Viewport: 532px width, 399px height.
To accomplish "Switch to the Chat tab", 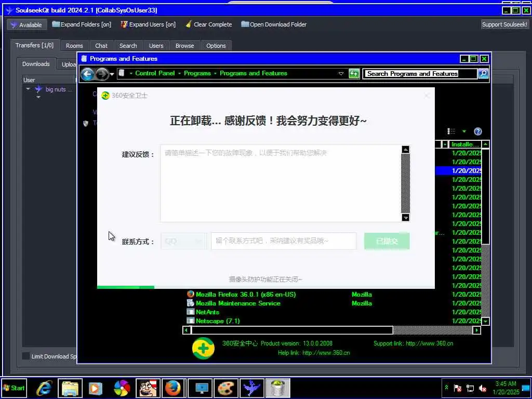I will click(101, 46).
